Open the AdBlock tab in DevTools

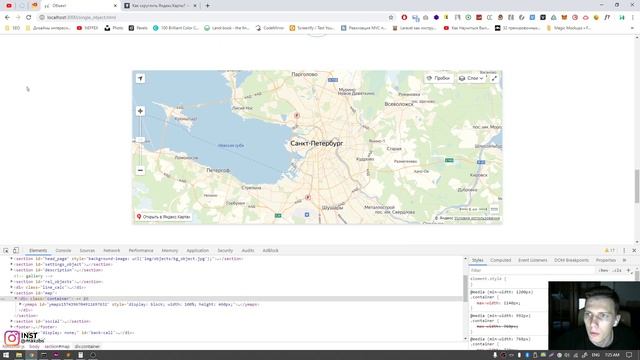click(270, 250)
